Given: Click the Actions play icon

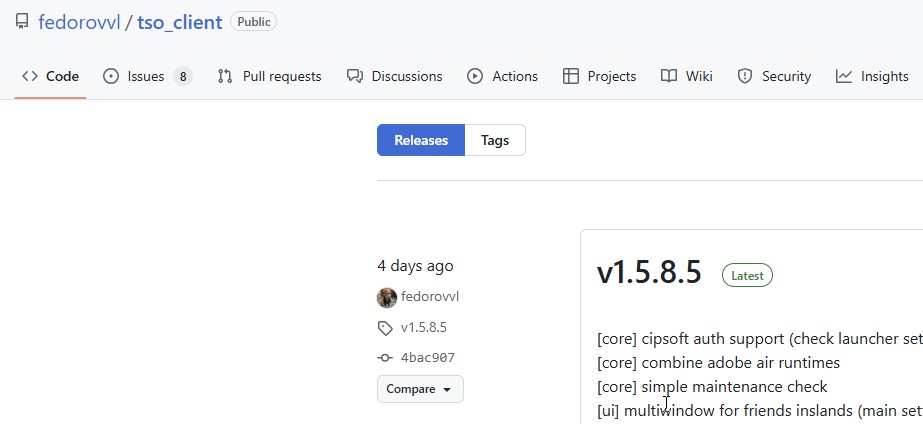Looking at the screenshot, I should [x=475, y=76].
